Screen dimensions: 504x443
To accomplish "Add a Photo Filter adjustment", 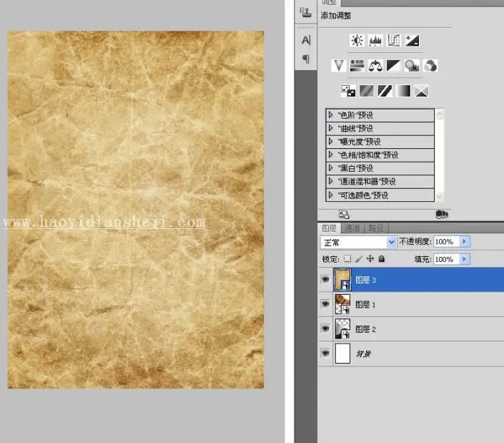I will [x=412, y=66].
